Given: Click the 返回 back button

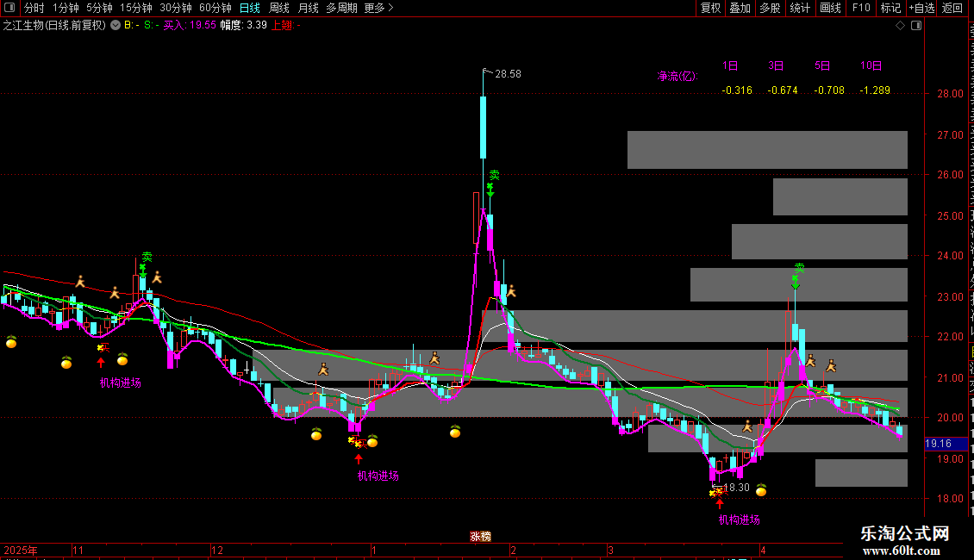Looking at the screenshot, I should [952, 8].
